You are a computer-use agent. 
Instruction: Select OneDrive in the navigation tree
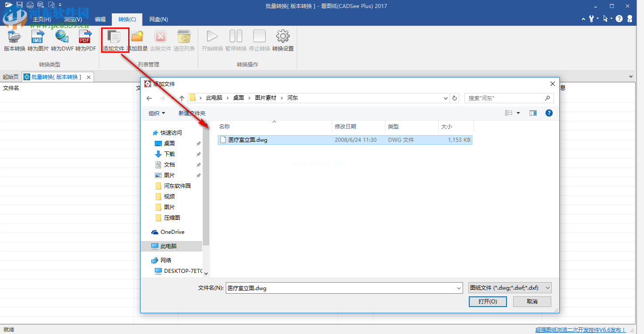tap(172, 232)
